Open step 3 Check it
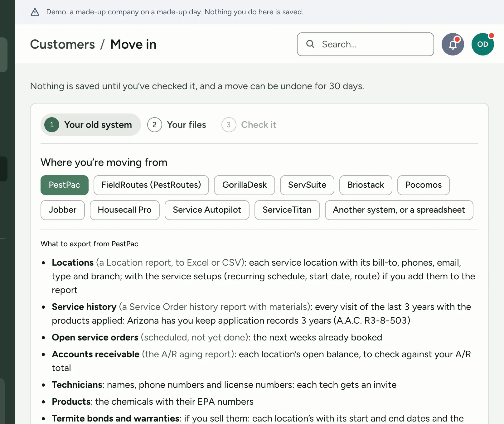This screenshot has height=424, width=504. [x=249, y=125]
